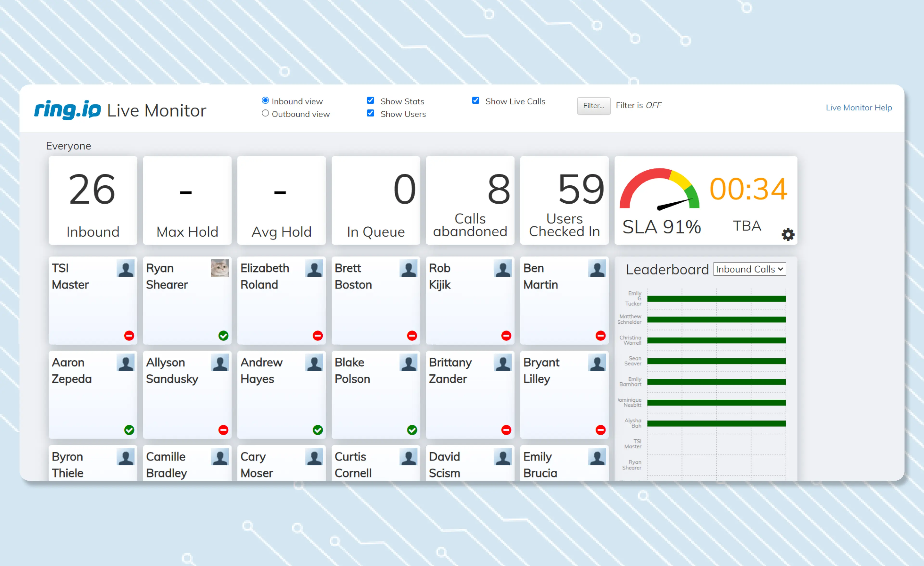The height and width of the screenshot is (566, 924).
Task: Click green status icon on Andrew Hayes
Action: (318, 430)
